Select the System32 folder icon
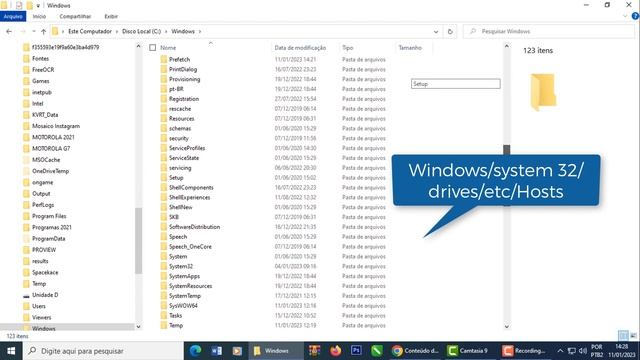Screen dimensions: 640x360 click(x=164, y=266)
